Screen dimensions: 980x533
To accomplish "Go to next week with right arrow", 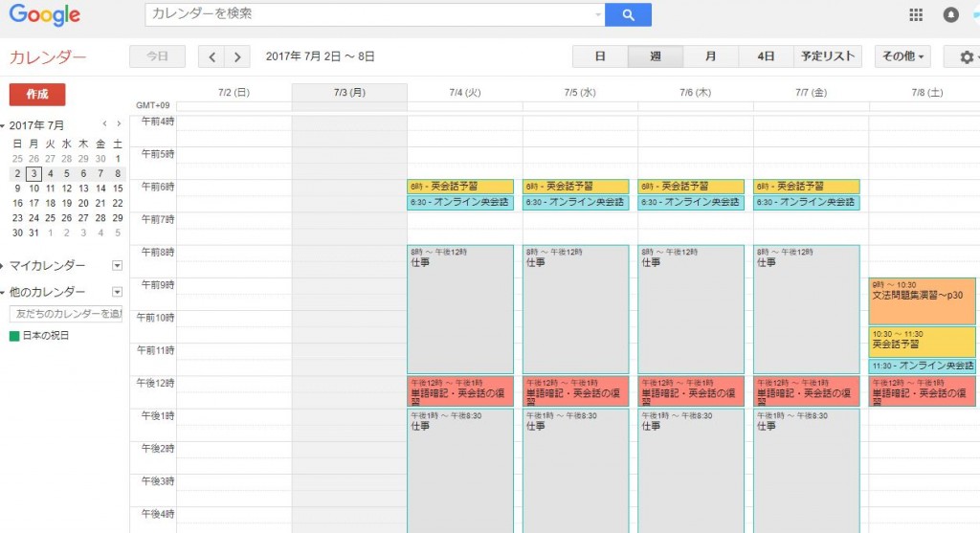I will [237, 56].
